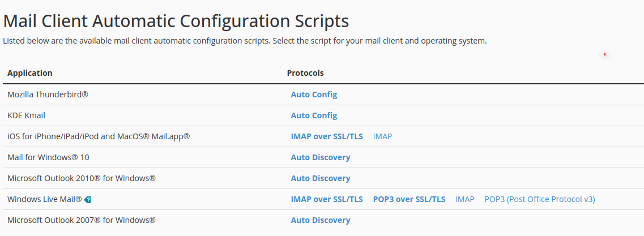Screen dimensions: 644x236
Task: Click the Application column header
Action: (30, 73)
